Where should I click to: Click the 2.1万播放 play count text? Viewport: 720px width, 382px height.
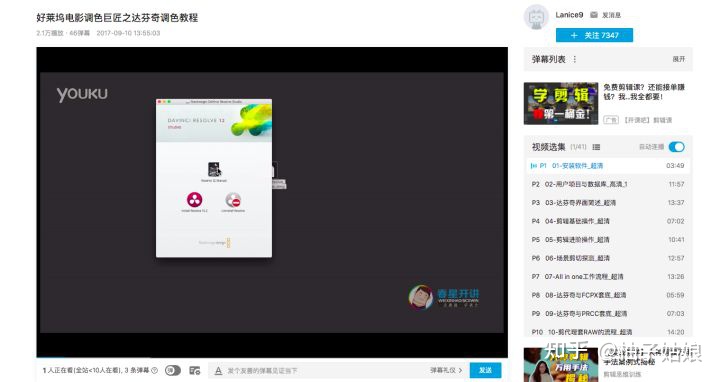50,33
